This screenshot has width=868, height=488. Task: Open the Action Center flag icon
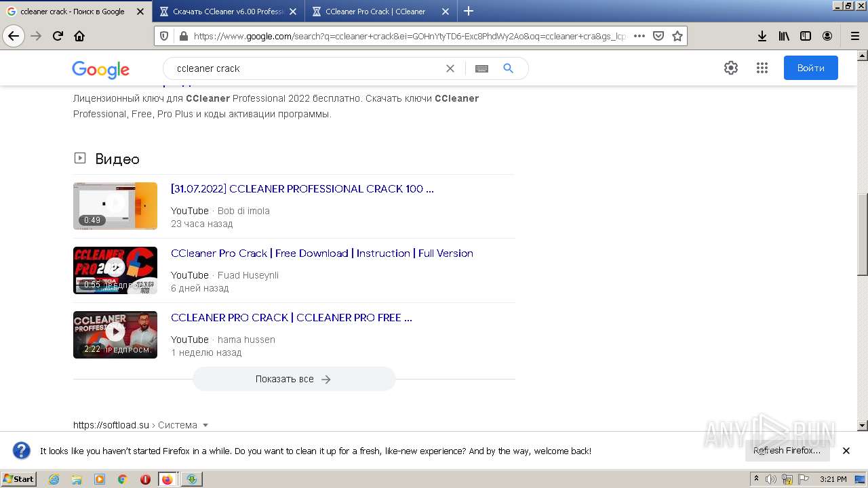point(802,479)
